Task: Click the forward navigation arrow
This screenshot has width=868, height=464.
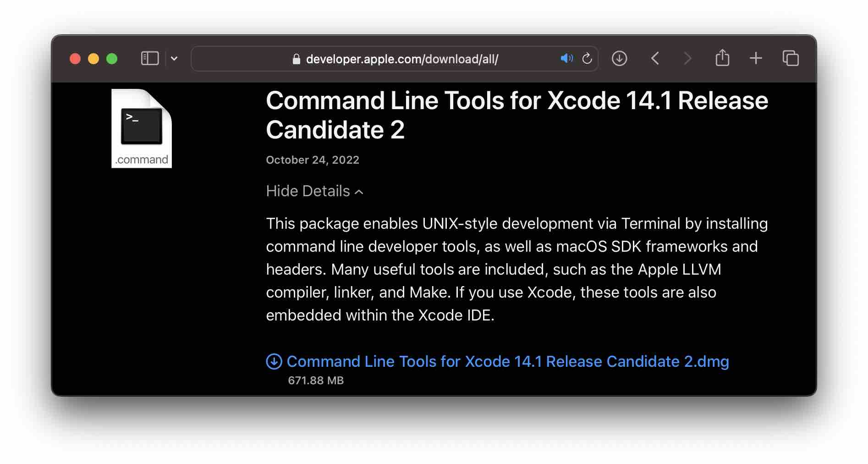Action: 687,58
